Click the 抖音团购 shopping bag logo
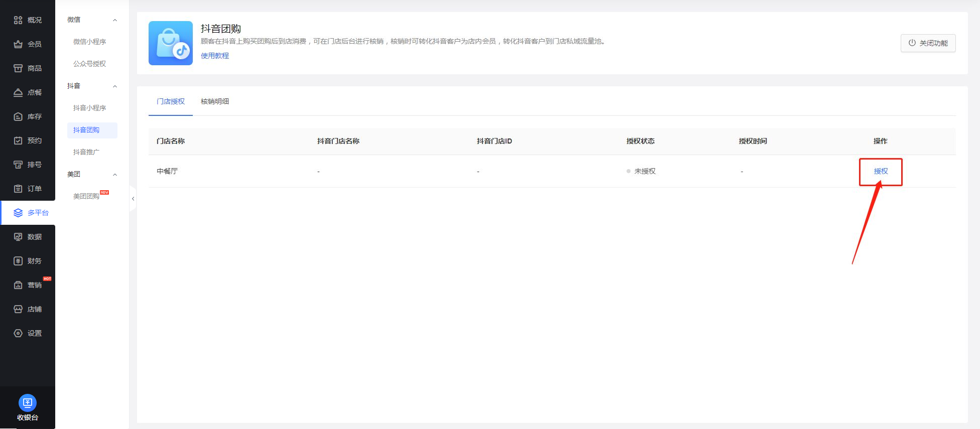 pyautogui.click(x=171, y=43)
